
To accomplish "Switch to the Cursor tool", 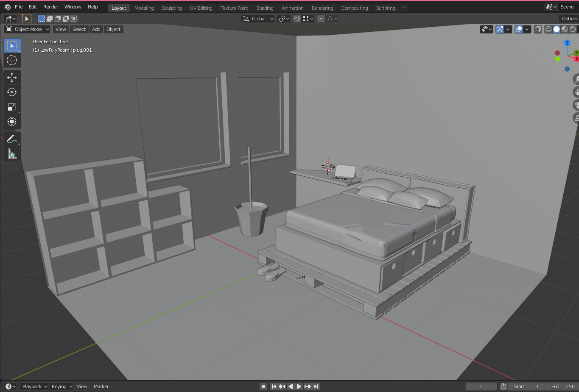I will click(12, 61).
